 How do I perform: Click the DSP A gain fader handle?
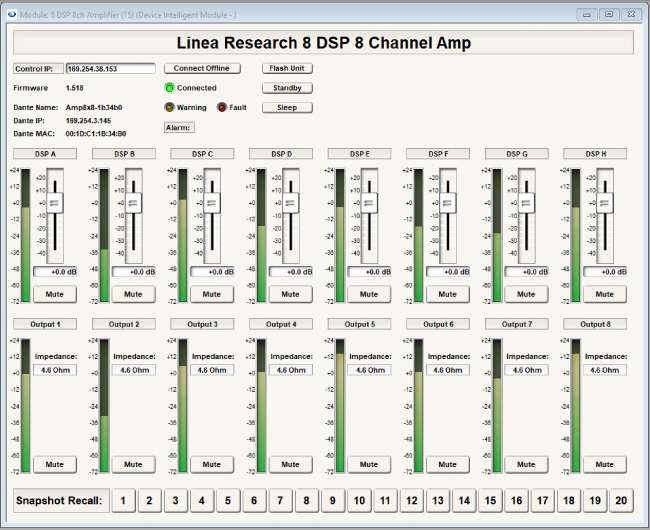[55, 203]
